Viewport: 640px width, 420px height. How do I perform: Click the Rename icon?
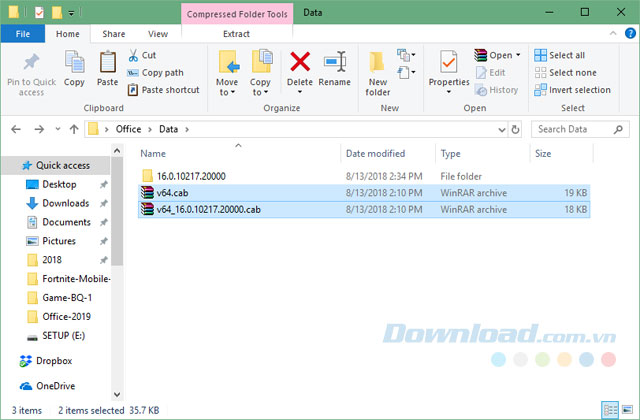click(x=335, y=62)
